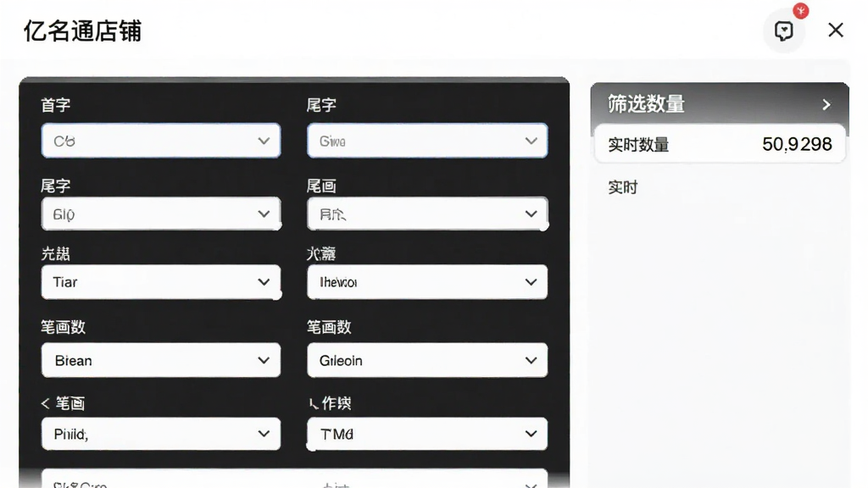Click the 实时数量 row showing 50,9298
This screenshot has height=488, width=868.
[720, 144]
